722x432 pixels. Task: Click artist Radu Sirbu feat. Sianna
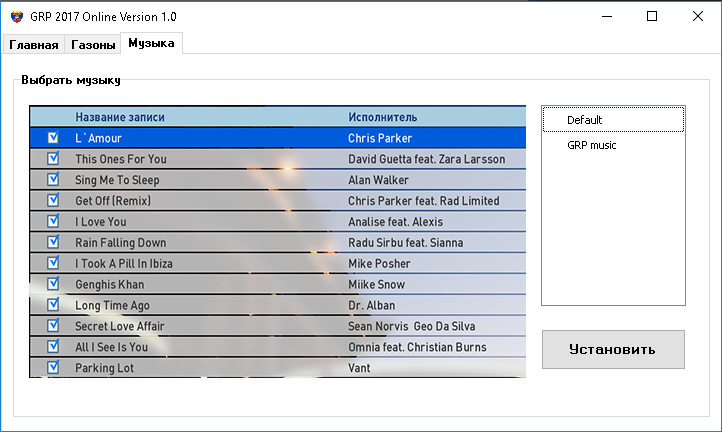(405, 243)
